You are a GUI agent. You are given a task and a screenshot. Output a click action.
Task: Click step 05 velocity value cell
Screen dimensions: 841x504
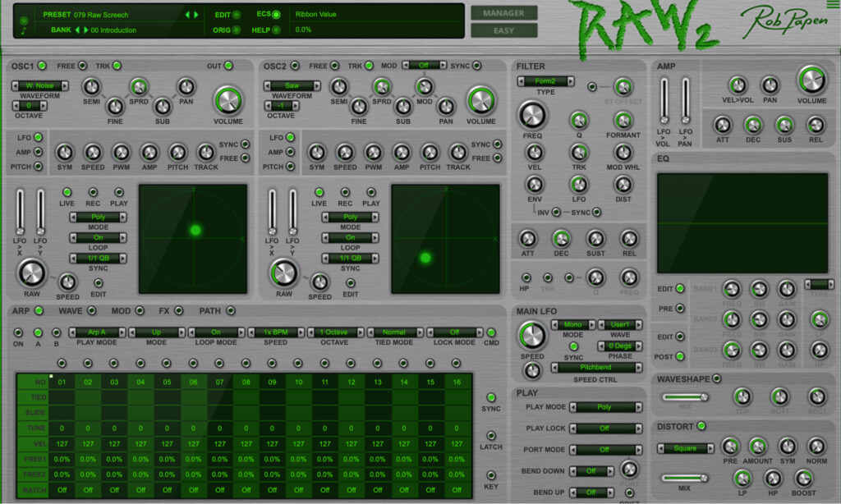tap(167, 444)
